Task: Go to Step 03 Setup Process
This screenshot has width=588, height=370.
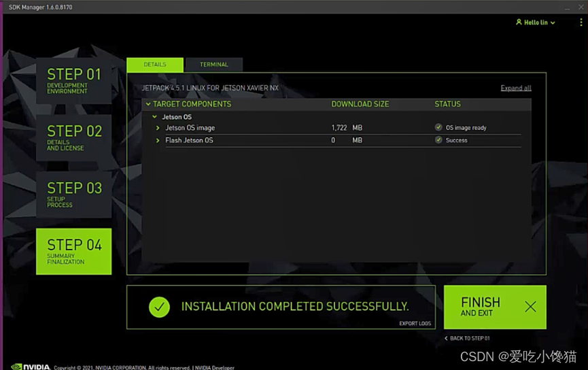Action: [x=74, y=195]
